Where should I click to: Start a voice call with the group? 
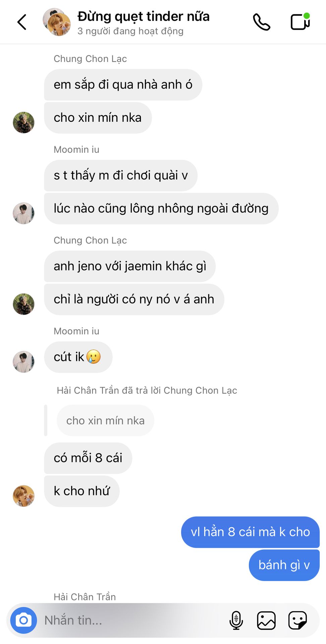[x=262, y=22]
